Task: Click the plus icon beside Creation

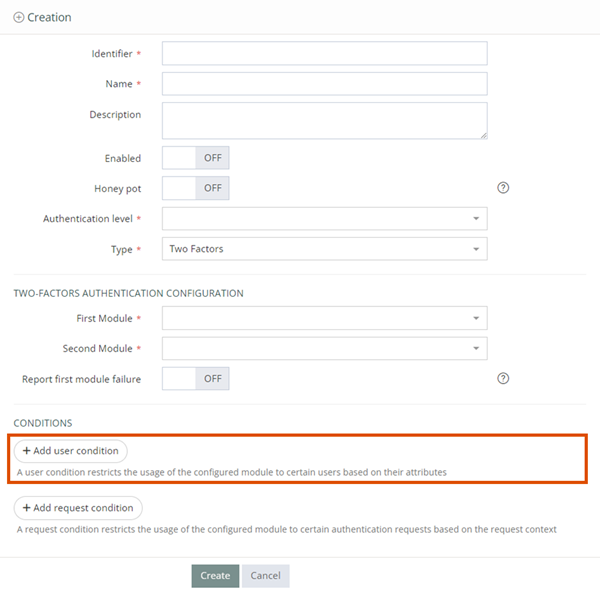Action: pyautogui.click(x=18, y=18)
